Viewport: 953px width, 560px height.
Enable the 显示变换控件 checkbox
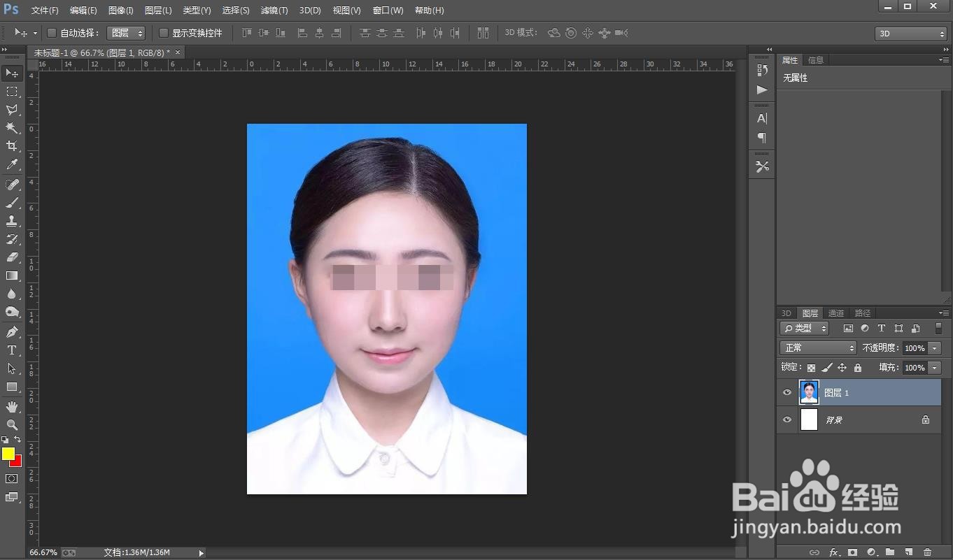click(x=164, y=33)
